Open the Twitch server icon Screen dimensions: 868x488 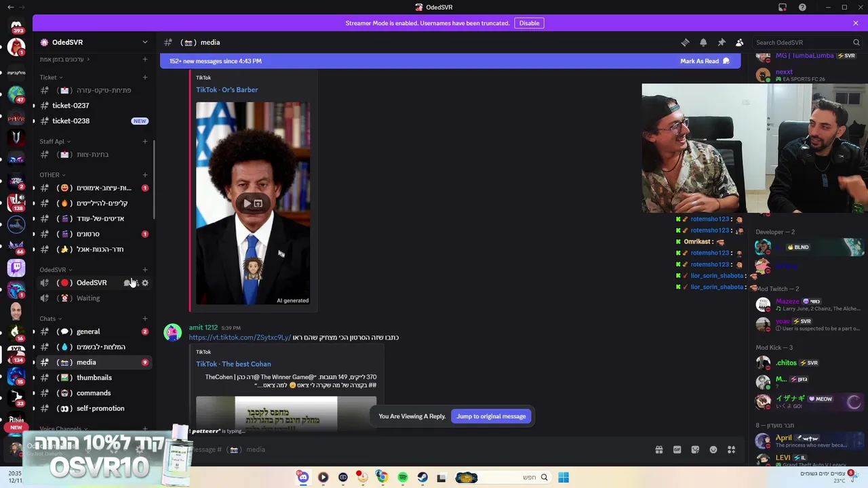[16, 268]
